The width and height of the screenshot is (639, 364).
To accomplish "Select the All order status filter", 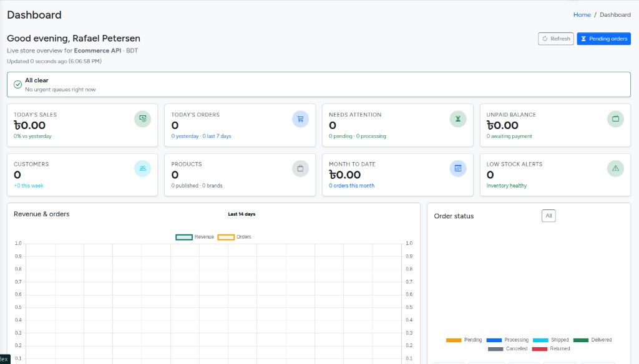I will (x=549, y=216).
